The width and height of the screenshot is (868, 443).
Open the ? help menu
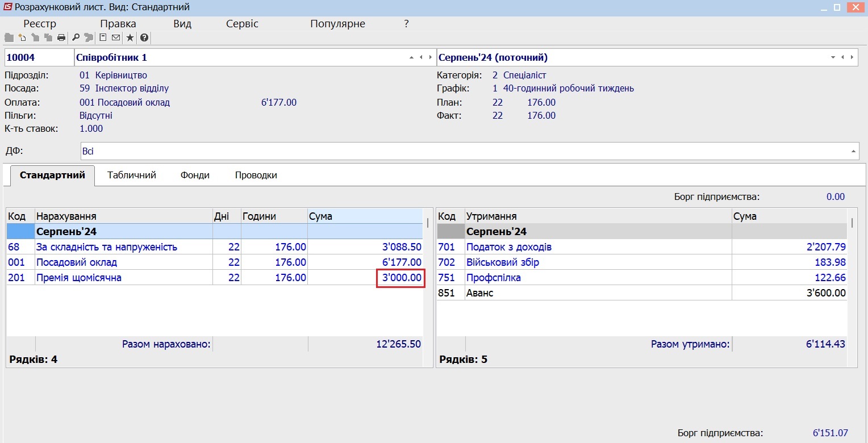(x=406, y=24)
